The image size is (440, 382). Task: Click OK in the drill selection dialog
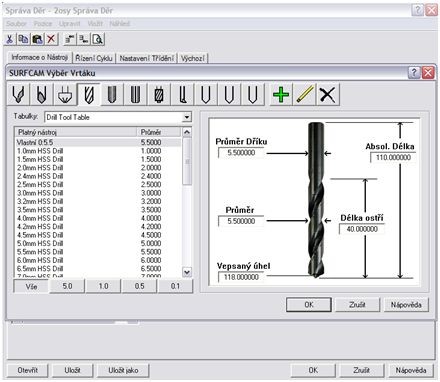(x=309, y=304)
